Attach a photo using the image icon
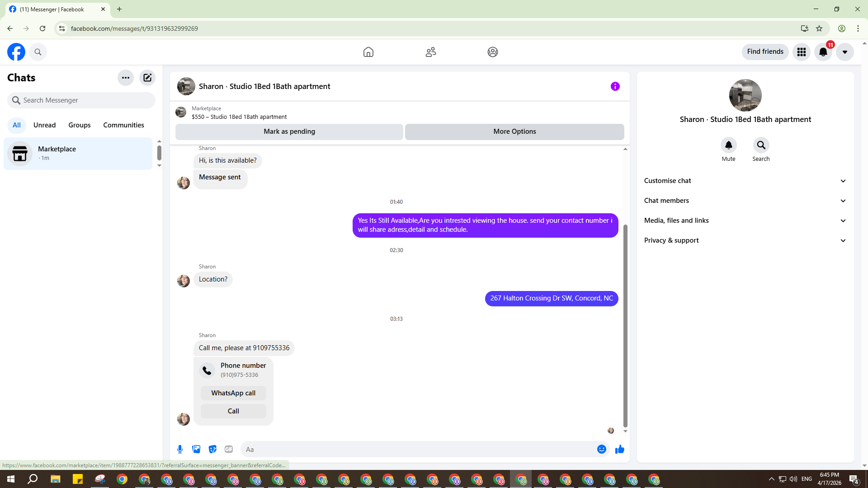868x488 pixels. [x=196, y=449]
